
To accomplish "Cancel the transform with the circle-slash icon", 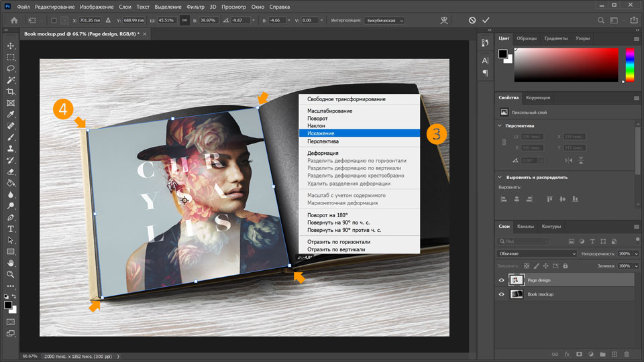I will [x=472, y=21].
